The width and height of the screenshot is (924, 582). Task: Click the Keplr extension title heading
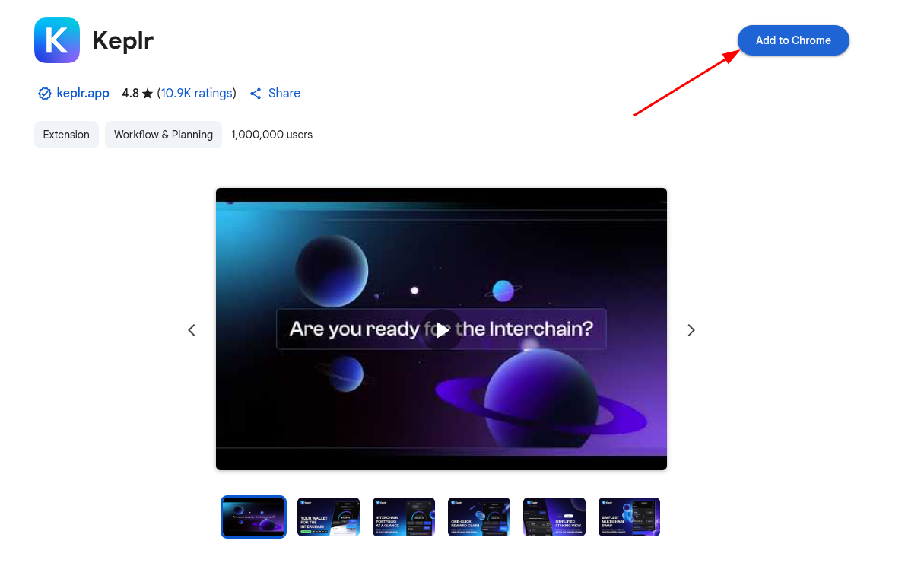click(x=122, y=40)
